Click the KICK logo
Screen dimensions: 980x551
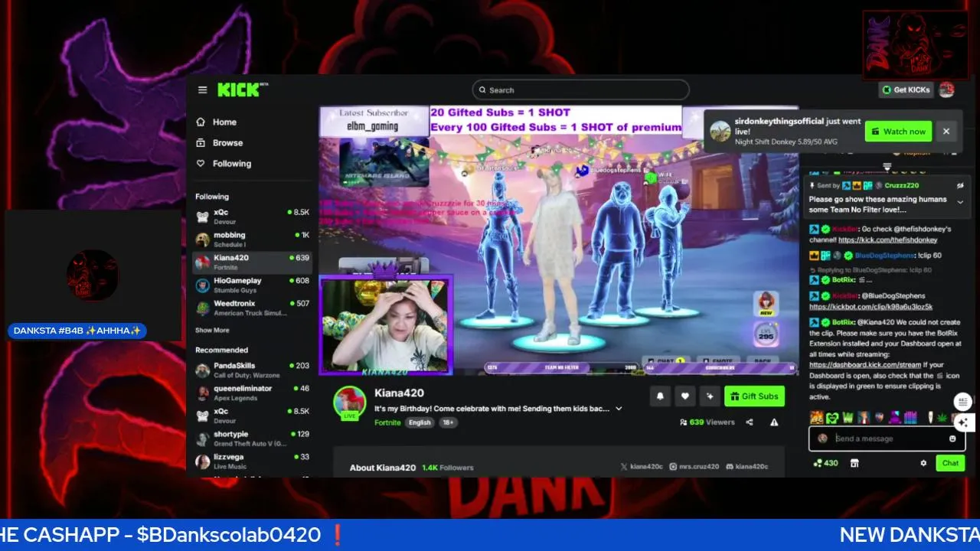[x=242, y=90]
